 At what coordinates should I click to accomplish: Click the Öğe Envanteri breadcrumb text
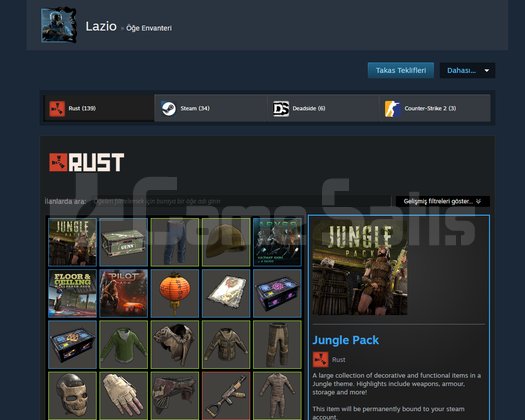click(x=149, y=28)
